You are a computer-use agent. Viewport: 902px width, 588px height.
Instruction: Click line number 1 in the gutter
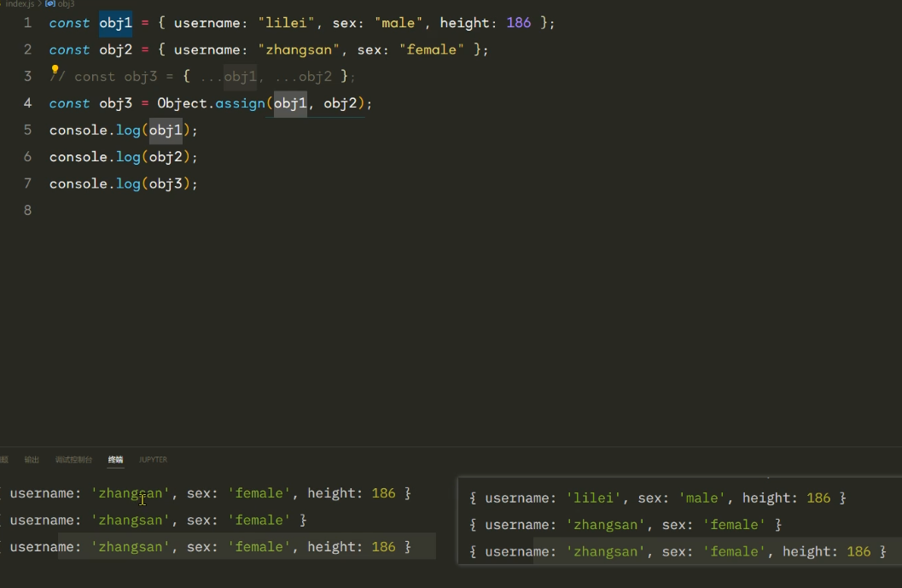28,23
